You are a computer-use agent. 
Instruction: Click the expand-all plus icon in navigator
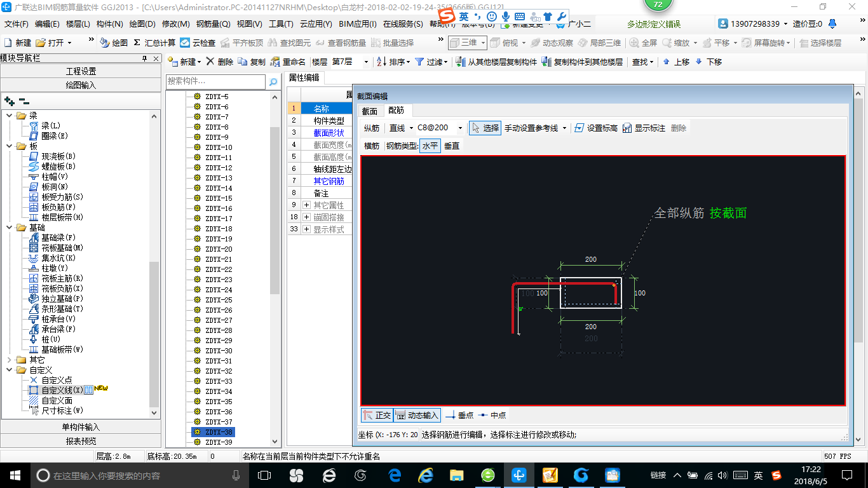click(x=10, y=100)
